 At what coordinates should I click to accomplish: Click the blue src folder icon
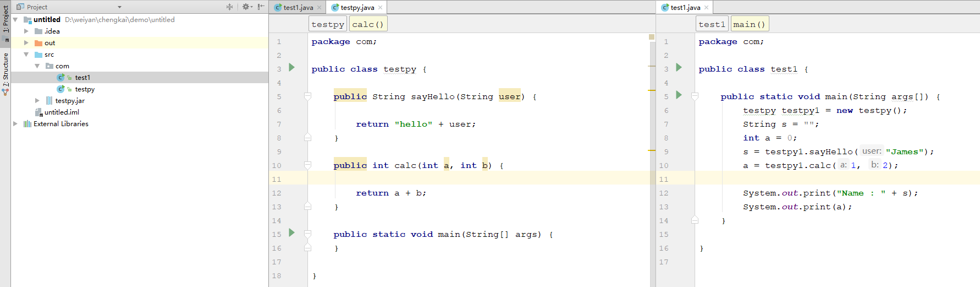click(x=38, y=55)
